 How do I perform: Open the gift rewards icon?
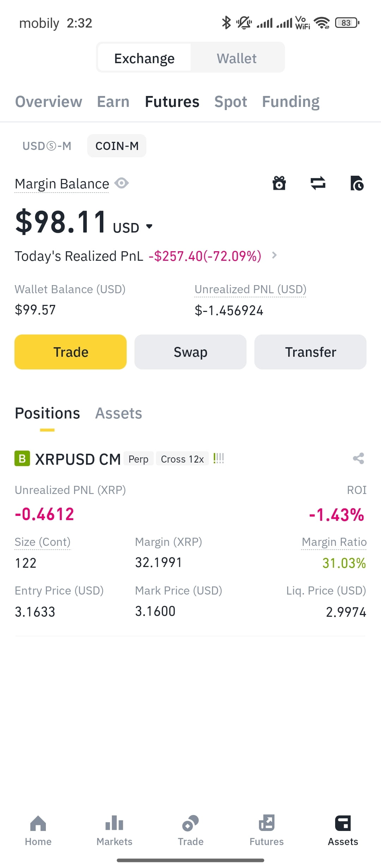click(x=279, y=183)
